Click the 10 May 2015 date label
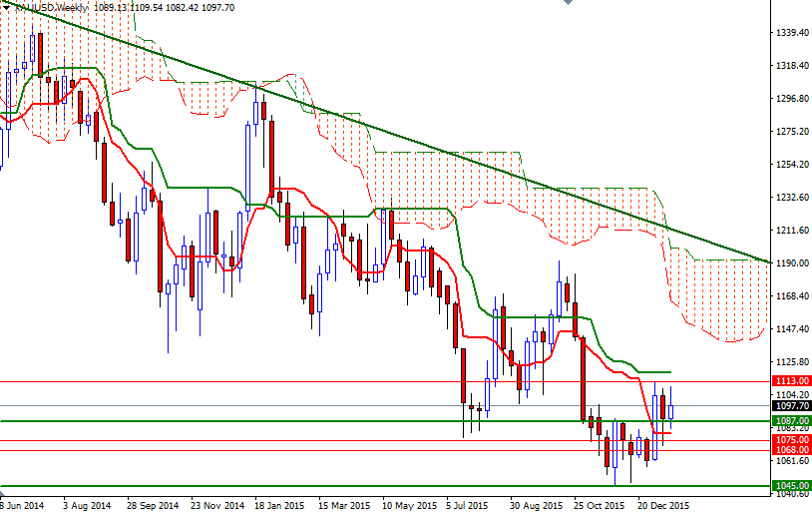Viewport: 812px width, 515px height. 410,505
